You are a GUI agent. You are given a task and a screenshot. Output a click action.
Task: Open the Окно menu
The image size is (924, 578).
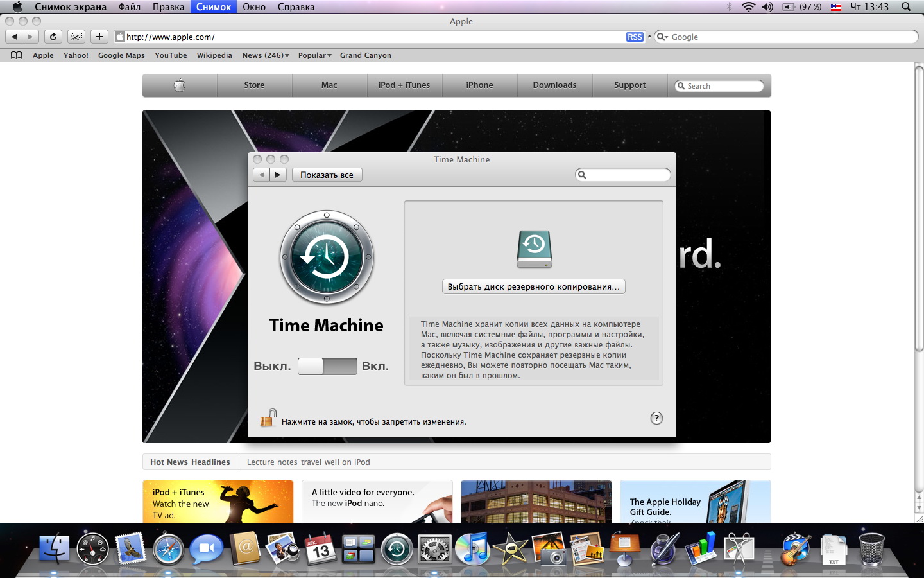pos(254,7)
